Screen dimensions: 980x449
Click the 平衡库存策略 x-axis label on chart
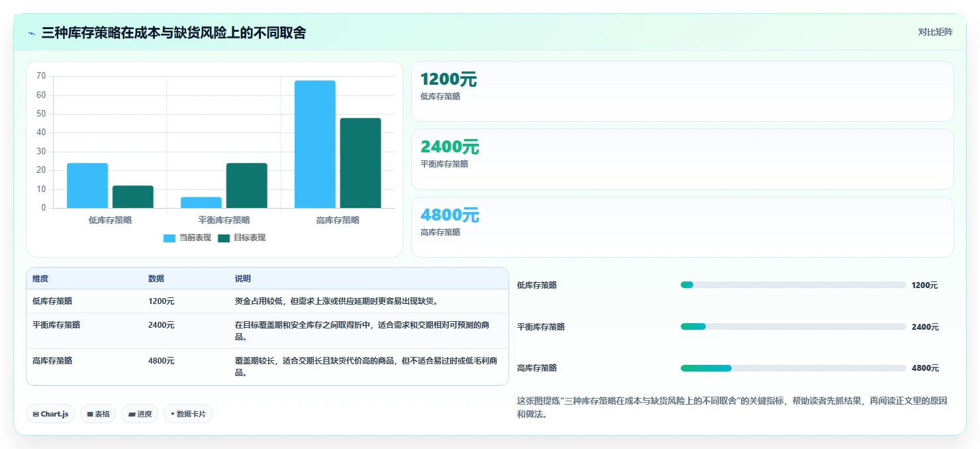coord(224,221)
